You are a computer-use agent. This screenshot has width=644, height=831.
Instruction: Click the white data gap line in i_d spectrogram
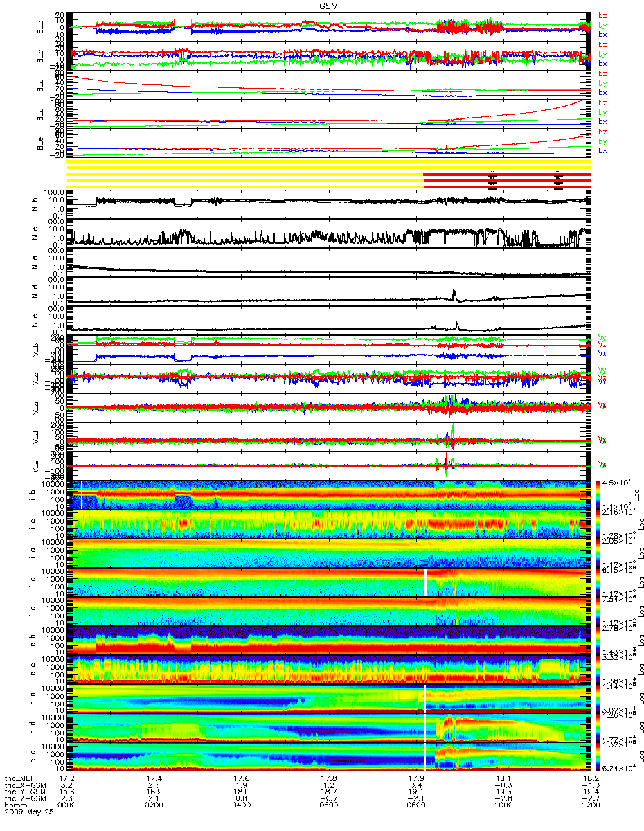pyautogui.click(x=426, y=582)
